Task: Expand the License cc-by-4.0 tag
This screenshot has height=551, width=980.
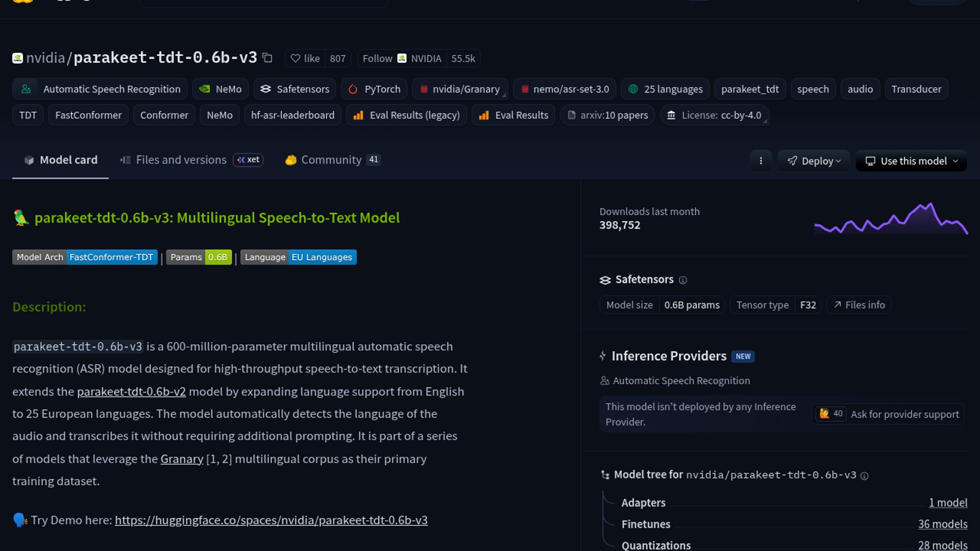Action: coord(714,115)
